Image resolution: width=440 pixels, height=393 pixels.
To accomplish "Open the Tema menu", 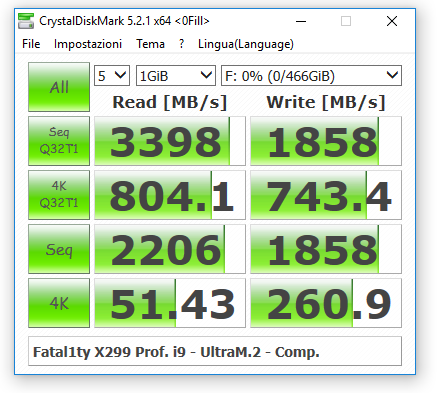I will click(x=150, y=44).
